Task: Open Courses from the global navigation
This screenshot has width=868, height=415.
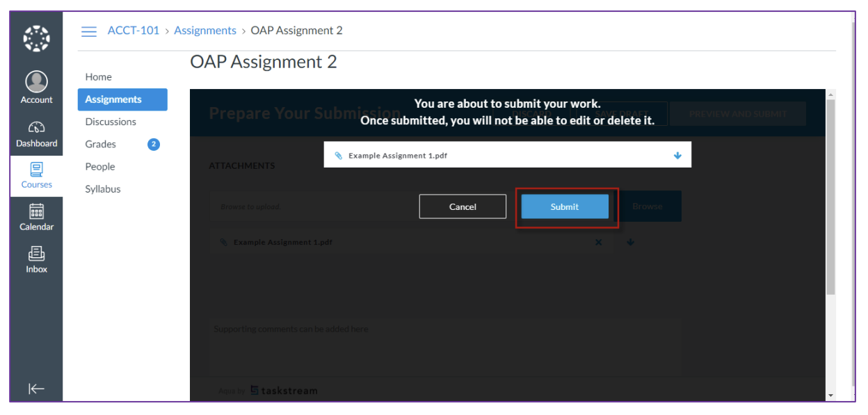Action: pyautogui.click(x=37, y=175)
